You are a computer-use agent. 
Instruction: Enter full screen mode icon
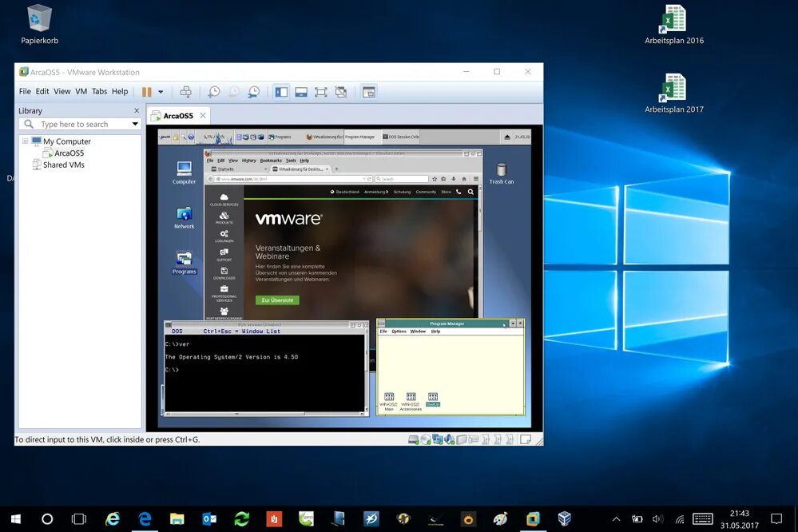point(320,92)
